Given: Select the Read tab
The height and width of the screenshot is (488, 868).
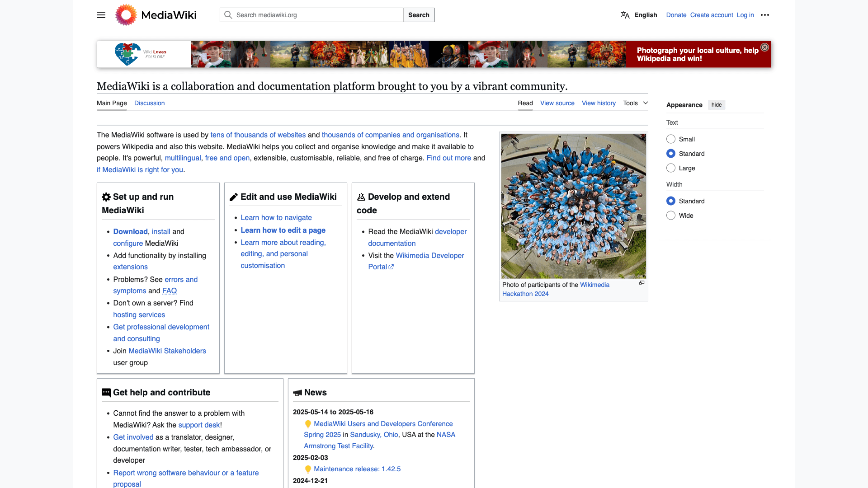Looking at the screenshot, I should (525, 103).
